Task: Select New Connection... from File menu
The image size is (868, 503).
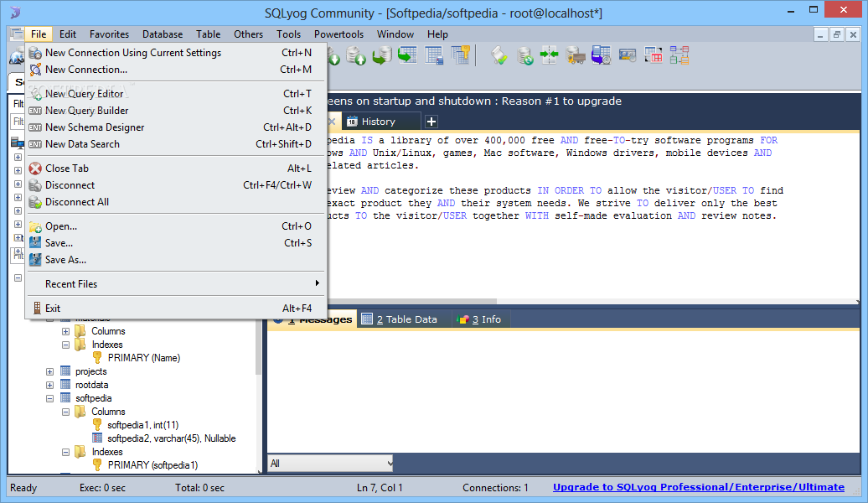Action: coord(176,70)
